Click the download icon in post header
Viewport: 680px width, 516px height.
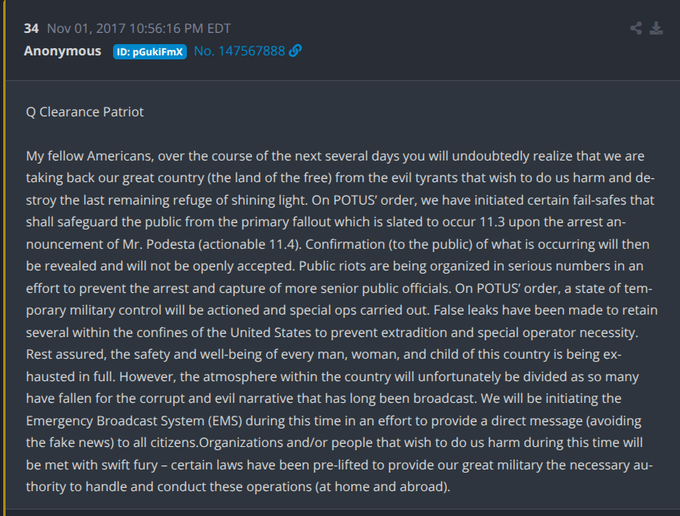[657, 28]
